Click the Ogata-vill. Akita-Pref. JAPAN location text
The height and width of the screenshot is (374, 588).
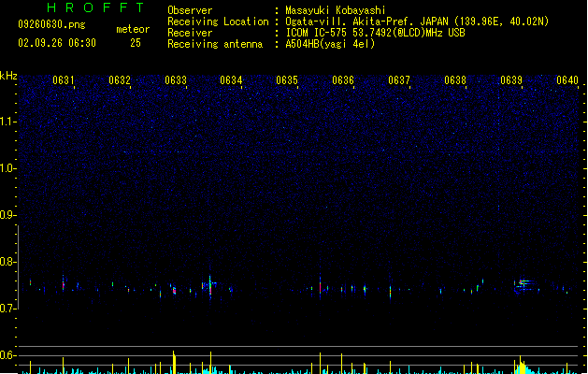[x=417, y=22]
